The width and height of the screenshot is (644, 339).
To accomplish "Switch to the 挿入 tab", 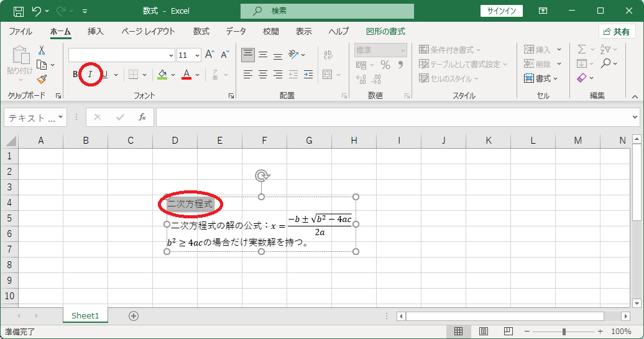I will pos(95,32).
